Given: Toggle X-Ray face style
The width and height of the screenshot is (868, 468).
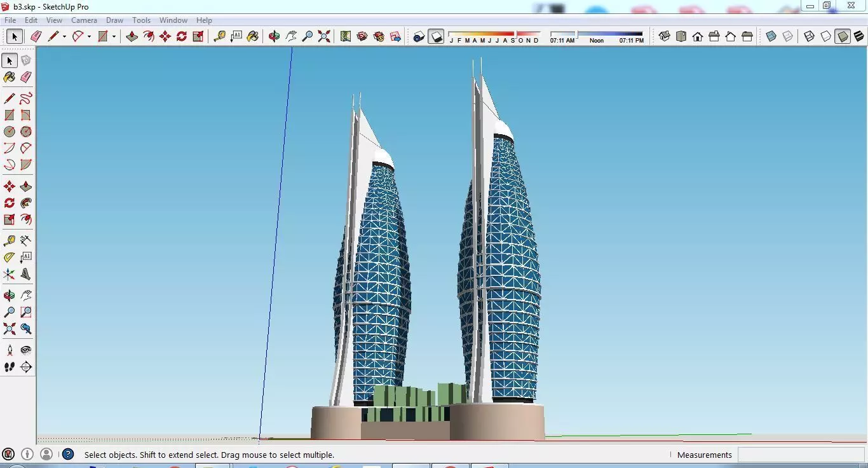Looking at the screenshot, I should pyautogui.click(x=771, y=36).
